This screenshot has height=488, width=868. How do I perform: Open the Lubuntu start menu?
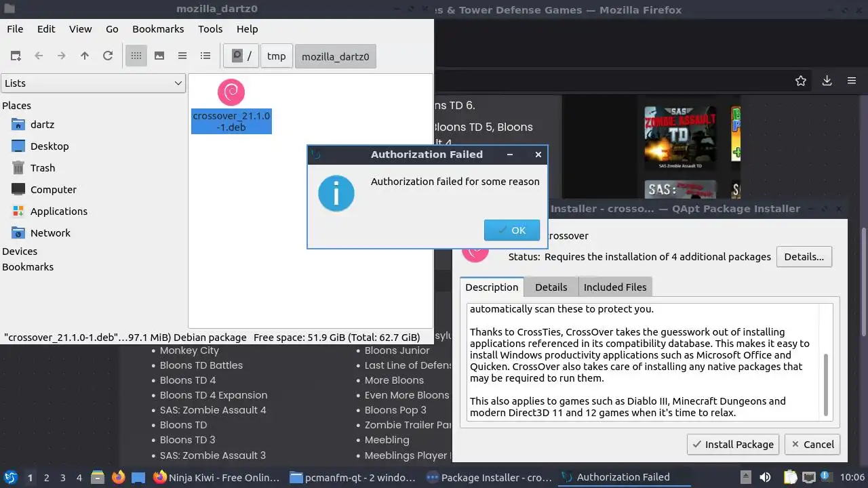coord(10,477)
